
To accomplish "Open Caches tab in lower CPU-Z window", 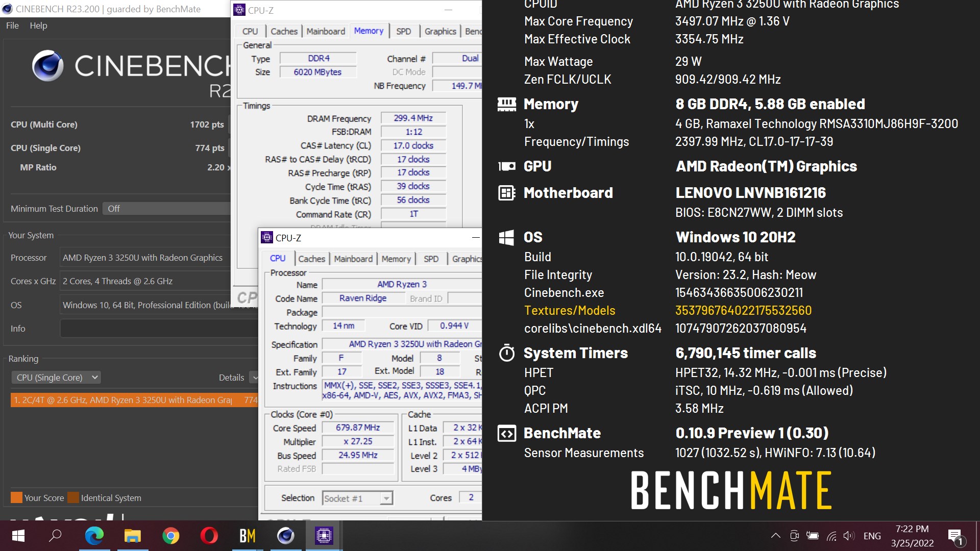I will pos(311,259).
